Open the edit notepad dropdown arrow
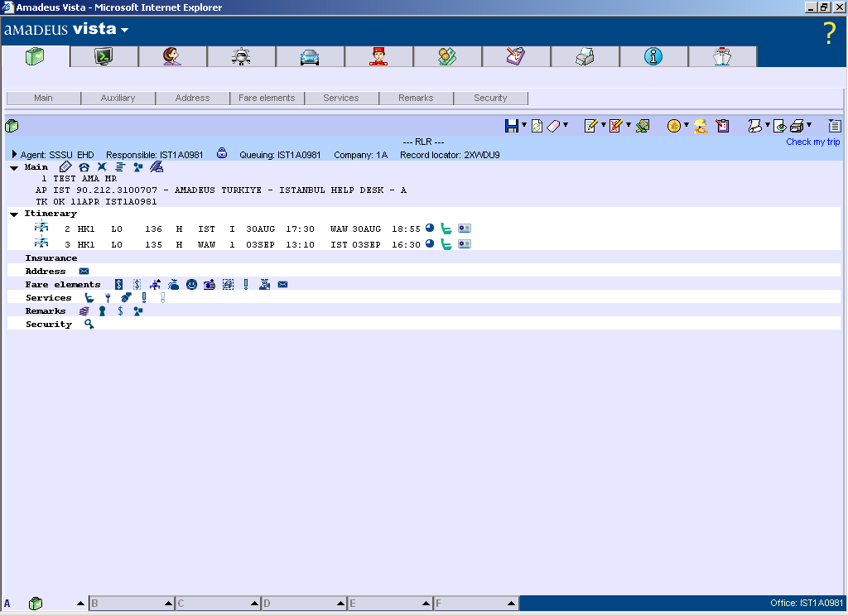Image resolution: width=848 pixels, height=616 pixels. (x=604, y=125)
